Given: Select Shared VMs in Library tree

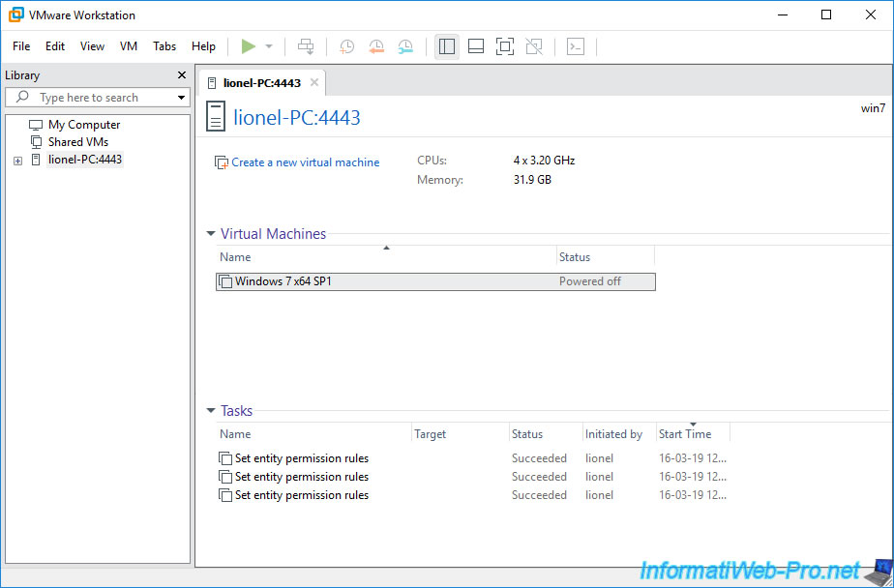Looking at the screenshot, I should [x=78, y=142].
